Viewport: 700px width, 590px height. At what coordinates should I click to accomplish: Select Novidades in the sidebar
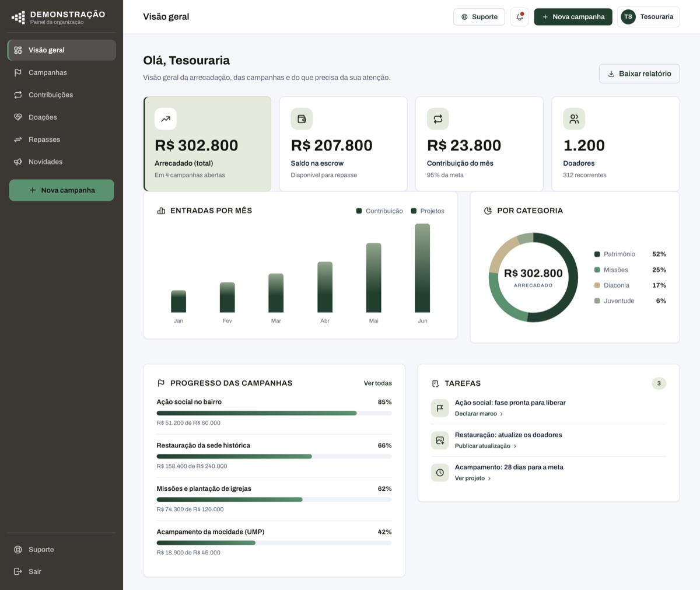[62, 162]
